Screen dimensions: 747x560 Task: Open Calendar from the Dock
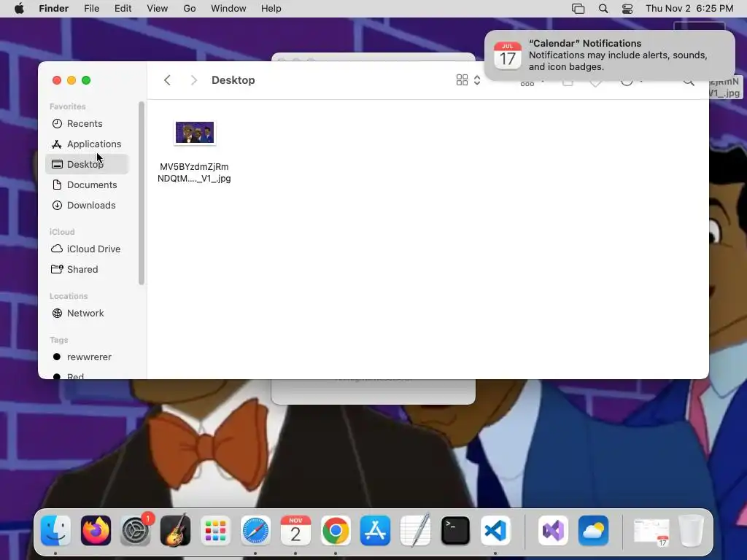[295, 531]
